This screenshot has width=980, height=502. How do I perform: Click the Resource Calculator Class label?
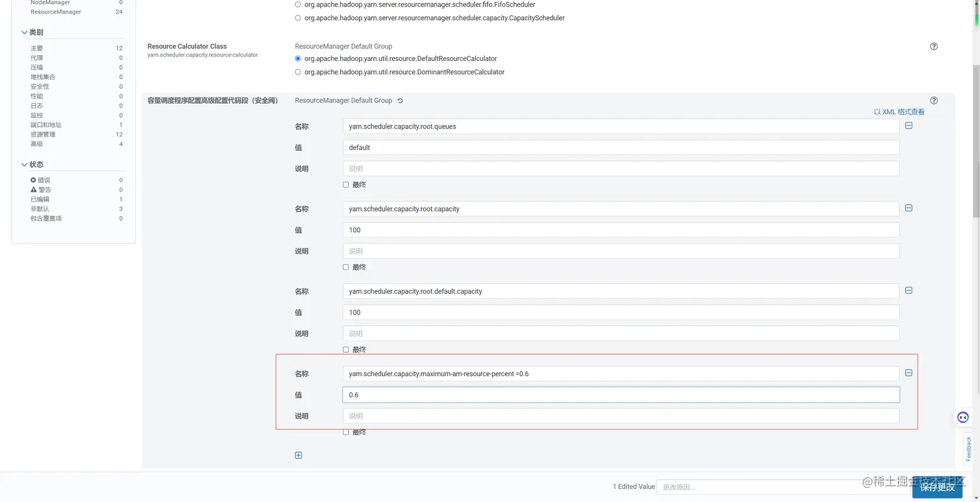click(187, 47)
